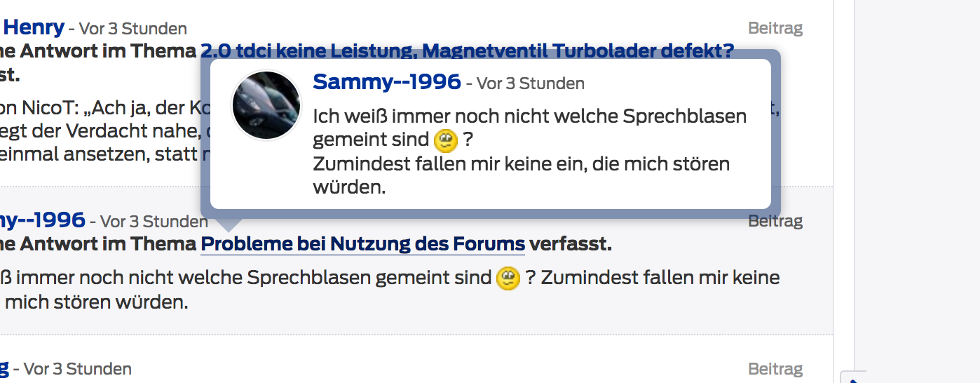
Task: Click the excerpt text 'Zumindest fallen mir keine' in list
Action: tap(660, 278)
